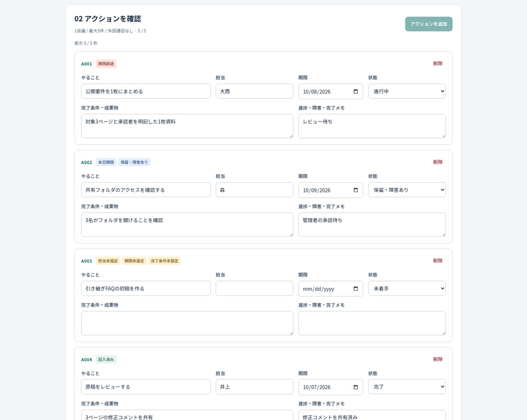Click the A002 action ID label
Image resolution: width=527 pixels, height=420 pixels.
coord(86,162)
